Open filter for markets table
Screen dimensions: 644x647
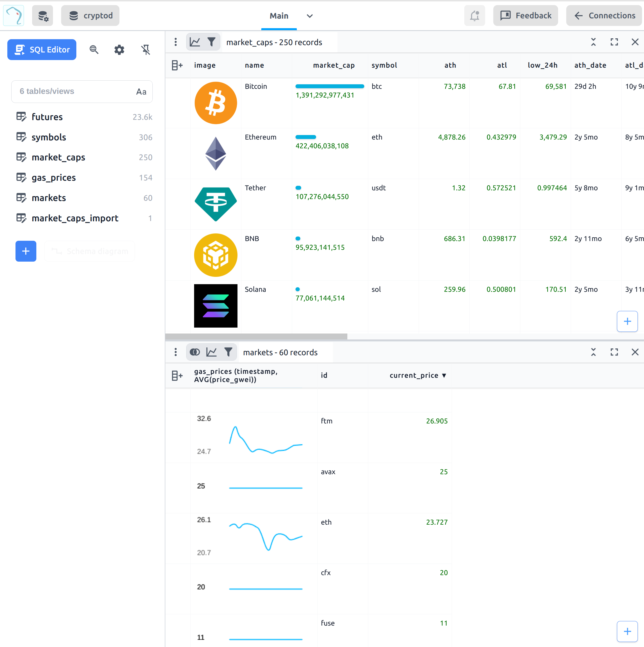tap(228, 352)
